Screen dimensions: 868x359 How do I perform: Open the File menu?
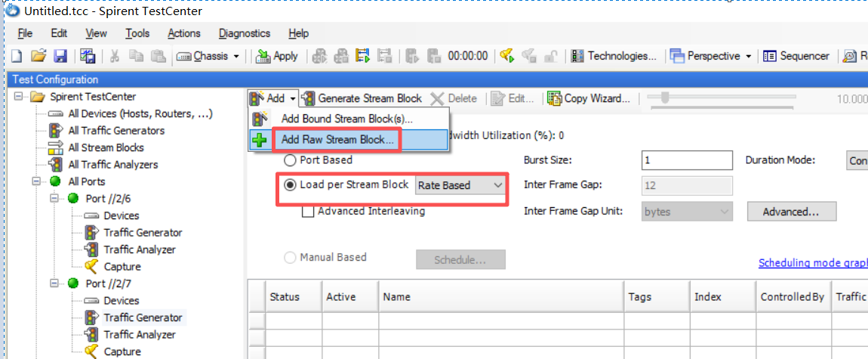pos(25,33)
